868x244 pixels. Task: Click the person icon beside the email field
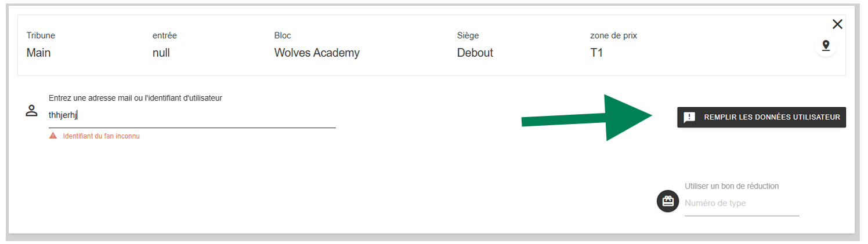click(x=31, y=111)
